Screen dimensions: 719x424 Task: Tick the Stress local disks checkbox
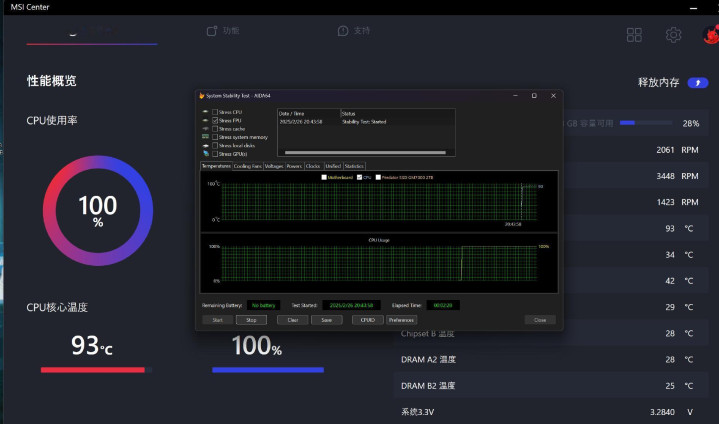coord(215,145)
